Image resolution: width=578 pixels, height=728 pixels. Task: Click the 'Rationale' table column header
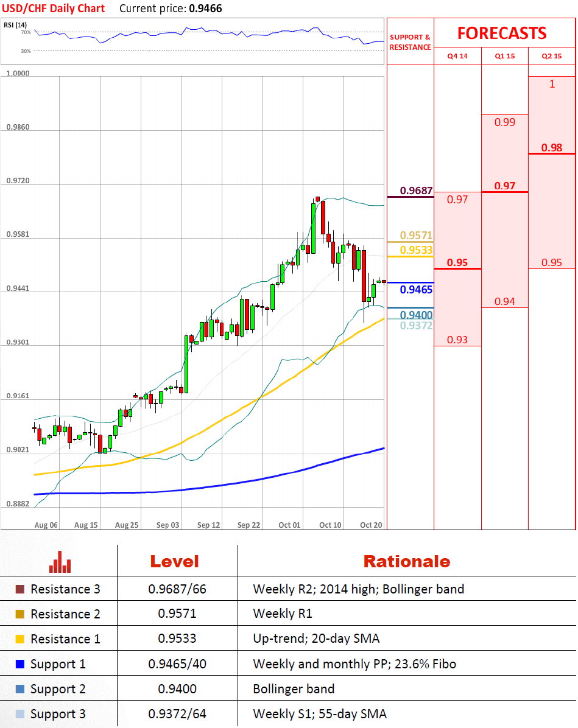pyautogui.click(x=407, y=561)
